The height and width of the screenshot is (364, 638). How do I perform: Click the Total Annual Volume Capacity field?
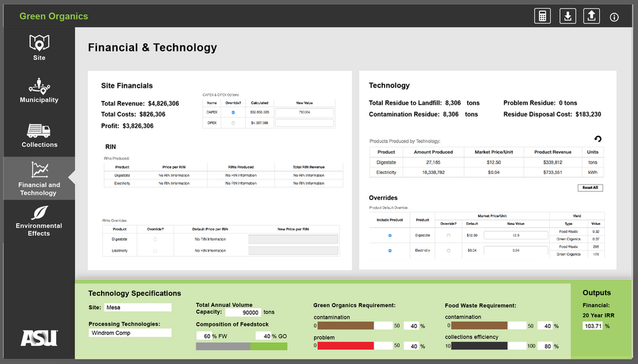pyautogui.click(x=242, y=312)
